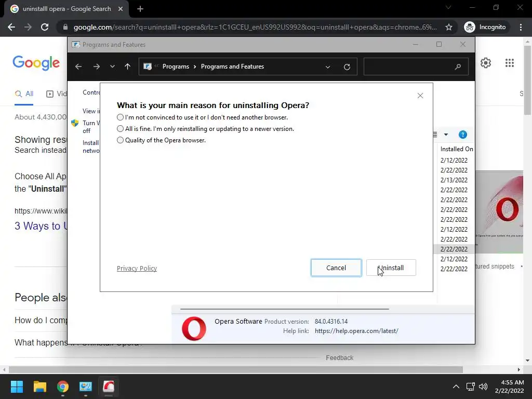Click Programs and Features breadcrumb
The width and height of the screenshot is (532, 399).
[232, 66]
